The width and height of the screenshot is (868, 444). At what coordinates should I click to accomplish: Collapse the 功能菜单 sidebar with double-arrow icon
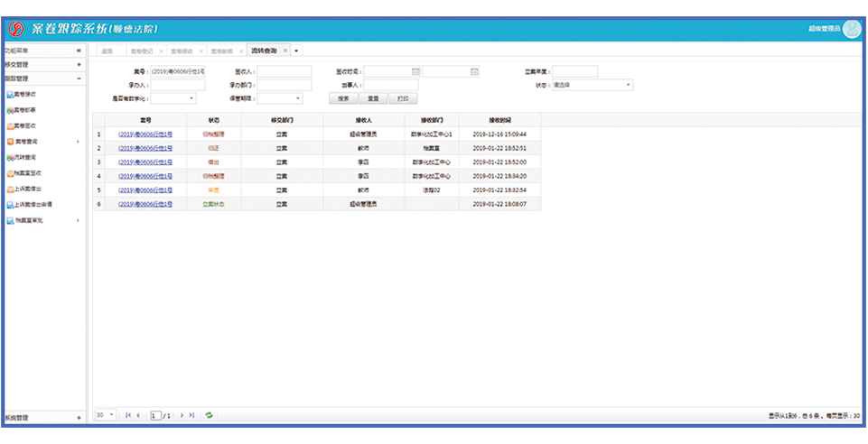pyautogui.click(x=79, y=51)
